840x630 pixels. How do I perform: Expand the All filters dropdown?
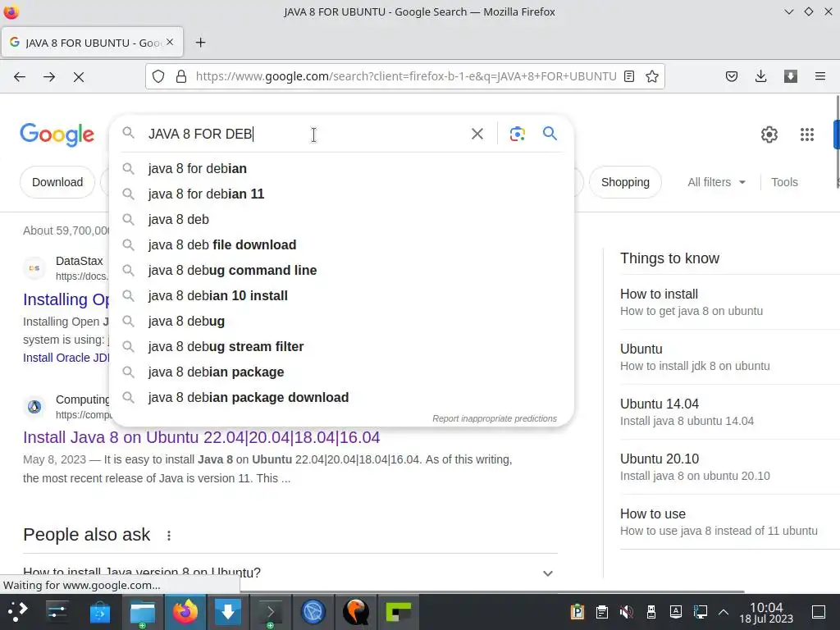(x=716, y=182)
